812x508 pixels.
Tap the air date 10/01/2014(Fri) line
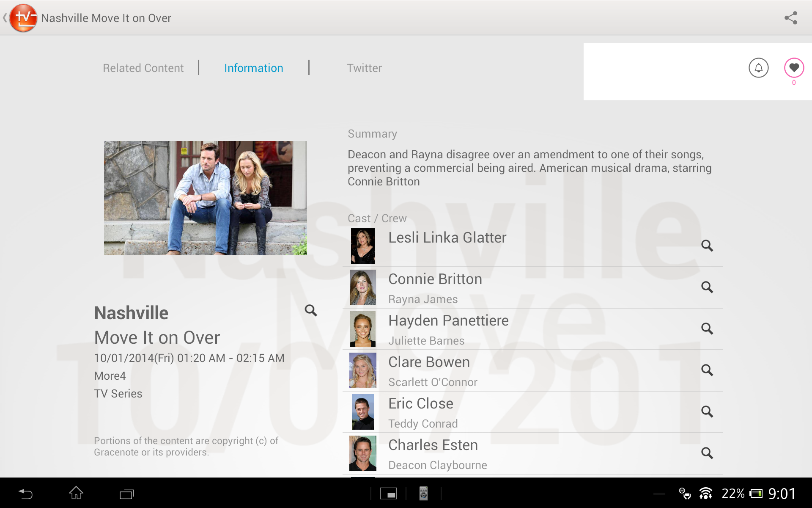tap(189, 358)
